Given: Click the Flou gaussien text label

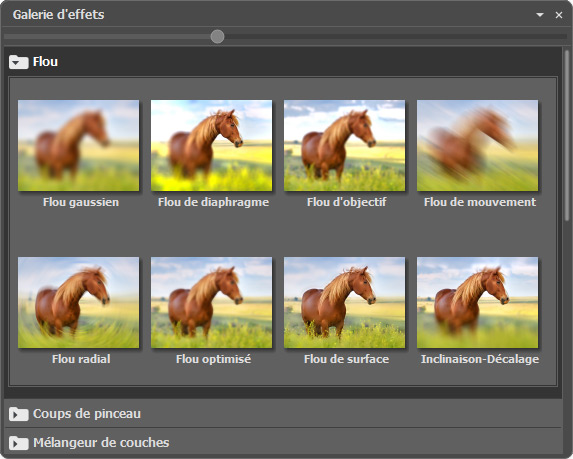Looking at the screenshot, I should coord(81,202).
